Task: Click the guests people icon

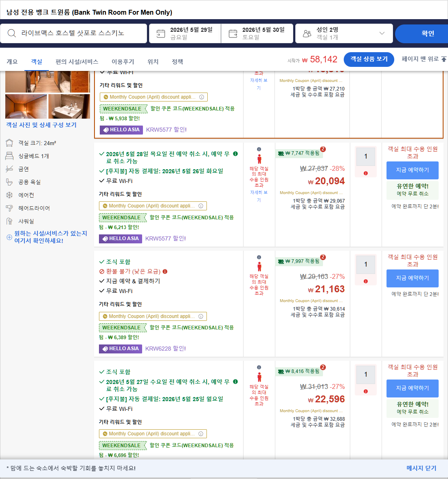Action: point(307,33)
